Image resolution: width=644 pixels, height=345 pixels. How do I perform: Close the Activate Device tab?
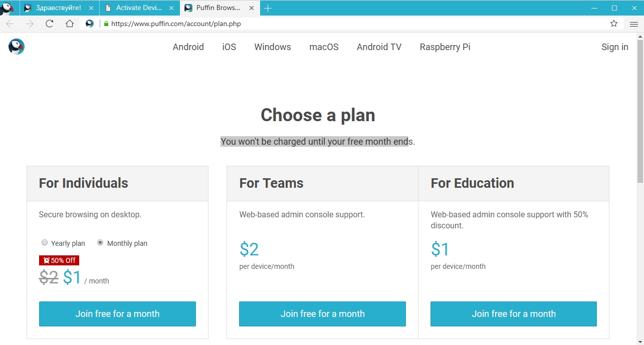(171, 8)
